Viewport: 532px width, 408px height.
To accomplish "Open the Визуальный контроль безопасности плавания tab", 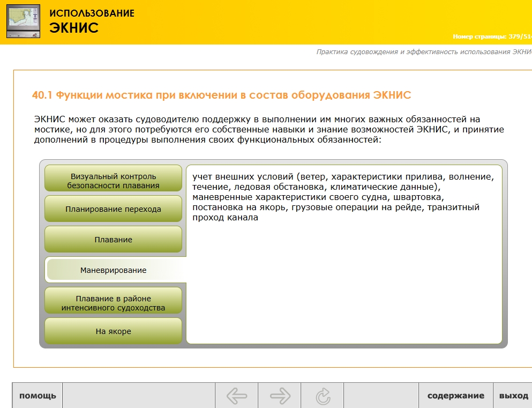I will (x=114, y=178).
